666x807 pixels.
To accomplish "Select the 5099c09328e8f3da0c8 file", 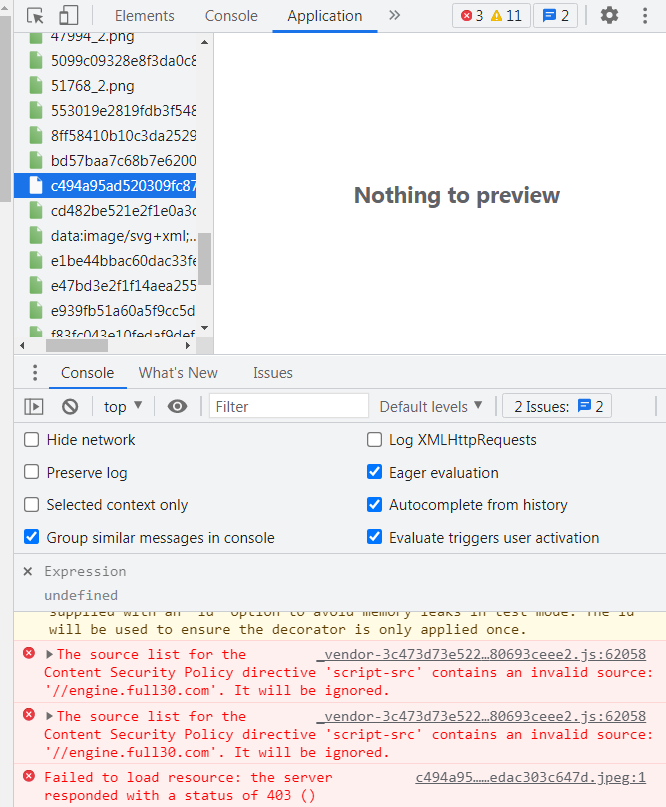I will [124, 61].
